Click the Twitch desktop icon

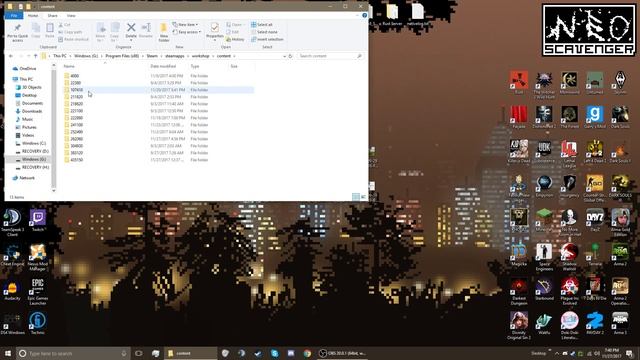(x=38, y=221)
